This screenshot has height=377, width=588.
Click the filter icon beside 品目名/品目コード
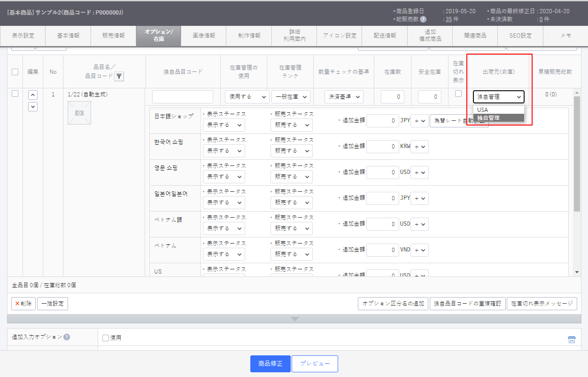[x=119, y=77]
